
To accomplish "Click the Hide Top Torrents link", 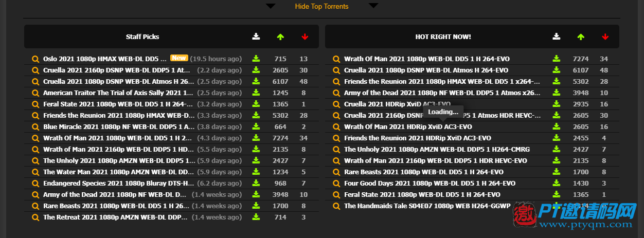I will pos(321,7).
